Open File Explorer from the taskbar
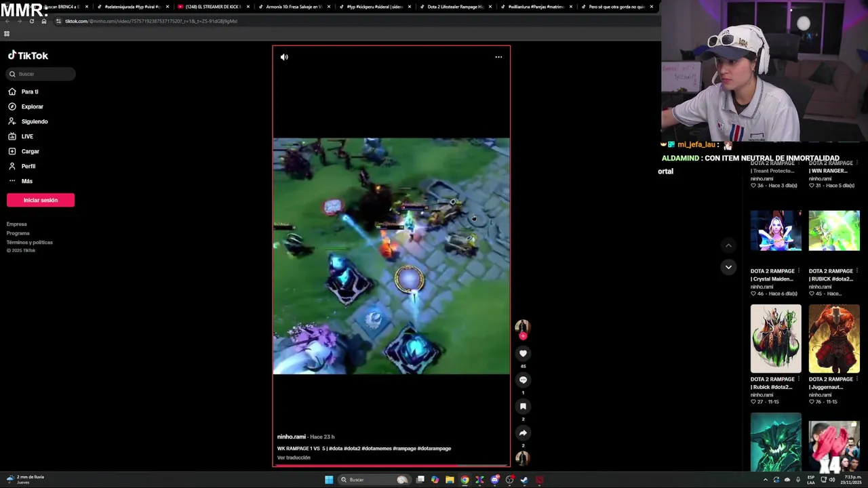This screenshot has width=868, height=488. [450, 480]
